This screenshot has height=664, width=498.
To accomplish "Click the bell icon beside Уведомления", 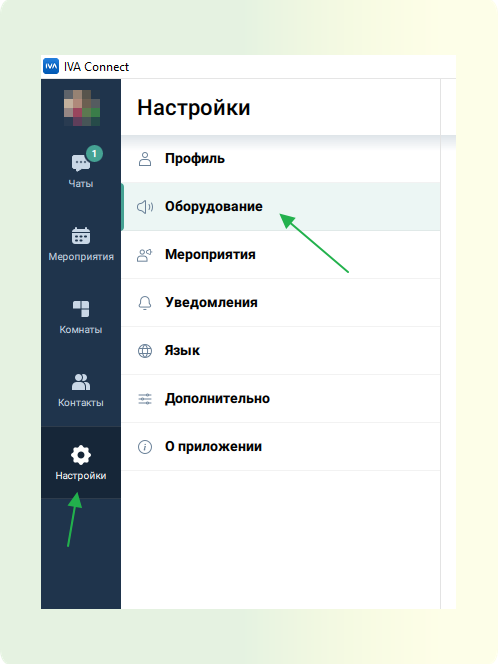I will coord(145,303).
